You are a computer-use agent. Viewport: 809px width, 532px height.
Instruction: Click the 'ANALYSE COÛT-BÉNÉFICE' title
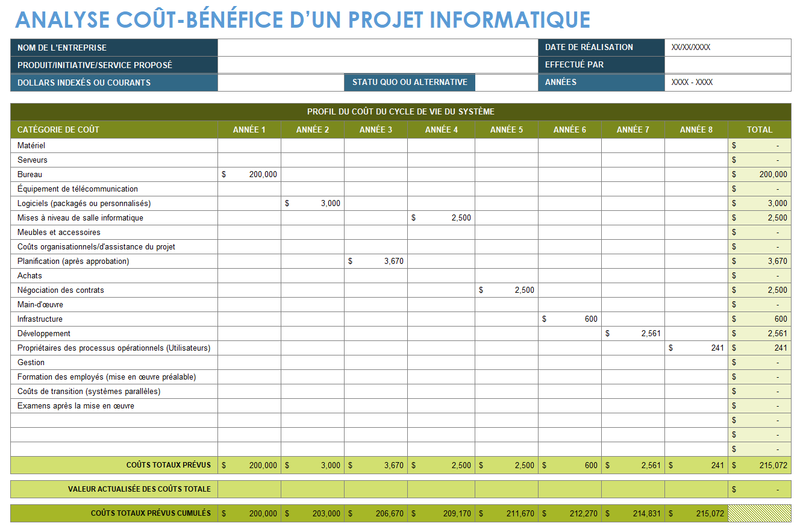pos(302,19)
